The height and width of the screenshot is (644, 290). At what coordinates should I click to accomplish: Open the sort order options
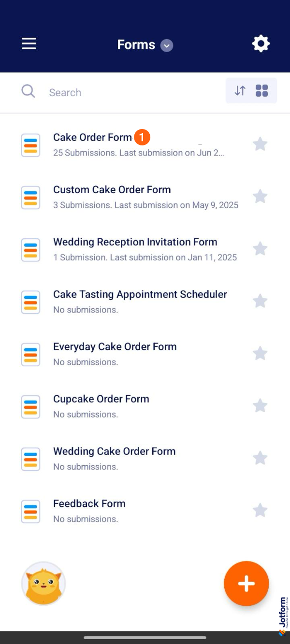[x=240, y=90]
